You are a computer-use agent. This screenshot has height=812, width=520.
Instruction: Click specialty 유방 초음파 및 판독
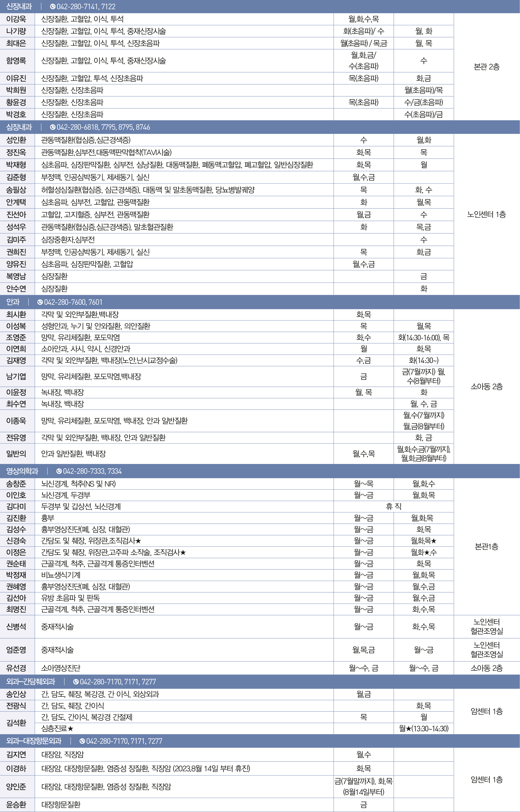point(71,598)
